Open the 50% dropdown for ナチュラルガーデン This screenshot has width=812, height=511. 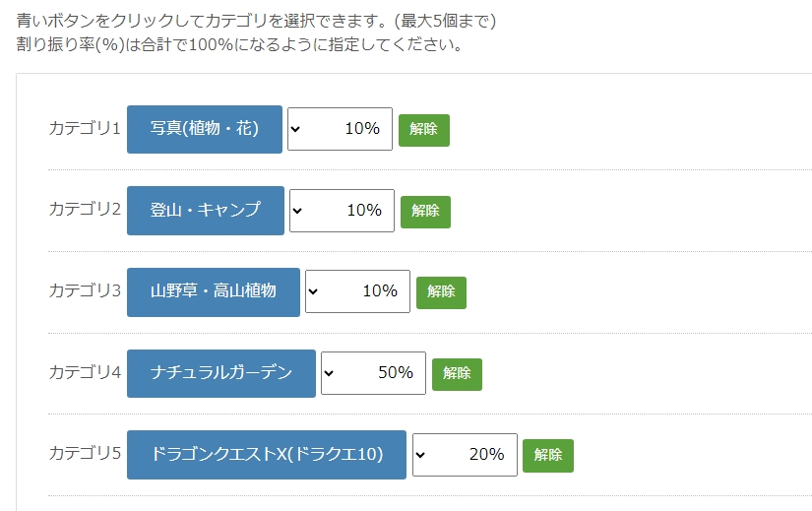point(373,373)
